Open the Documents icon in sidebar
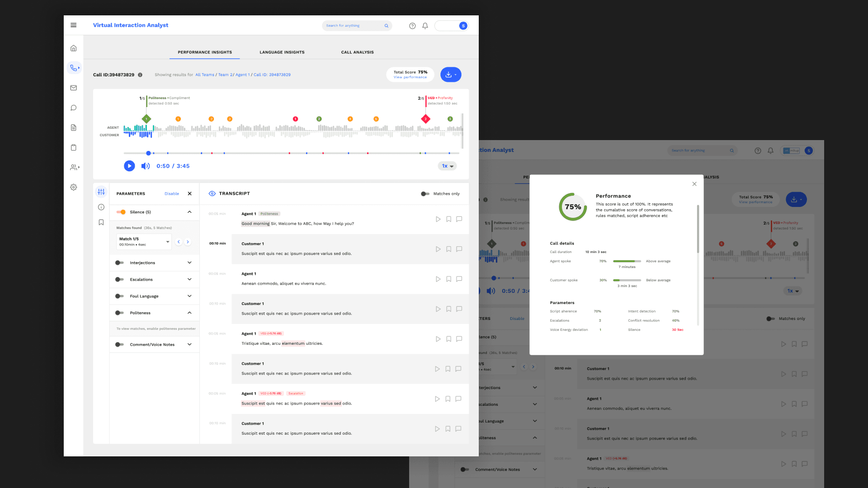This screenshot has width=868, height=488. point(74,127)
